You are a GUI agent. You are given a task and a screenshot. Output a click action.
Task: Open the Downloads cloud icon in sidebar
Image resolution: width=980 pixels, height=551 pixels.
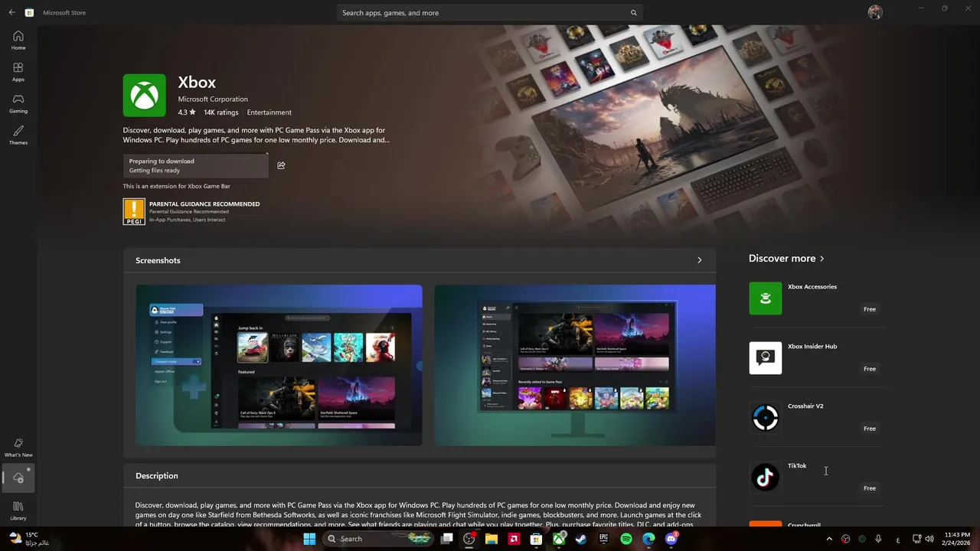tap(18, 478)
